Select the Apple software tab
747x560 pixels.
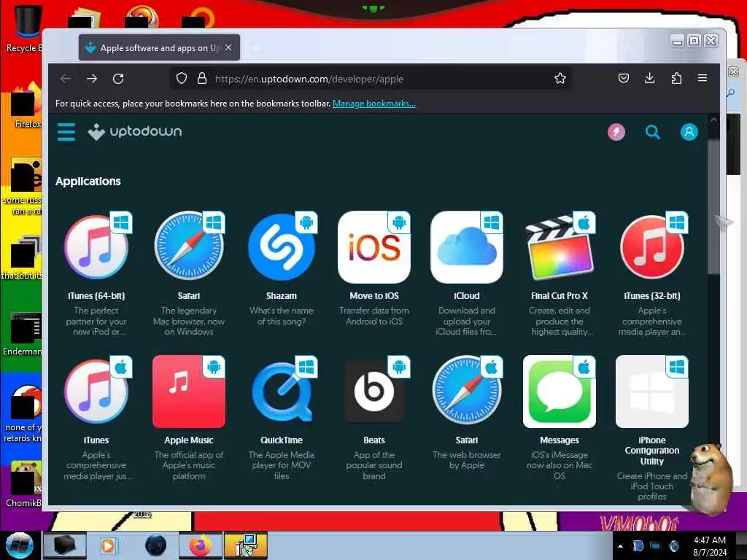click(159, 47)
